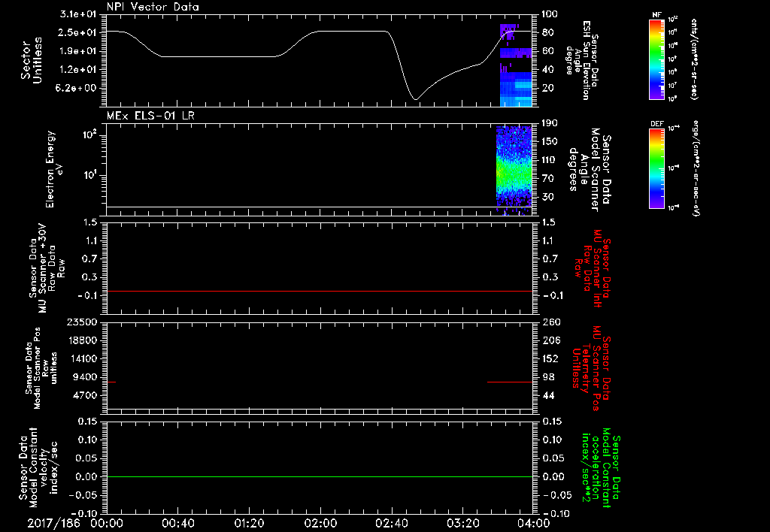Click the "Electron Energy eV" axis title
The height and width of the screenshot is (532, 770).
54,169
